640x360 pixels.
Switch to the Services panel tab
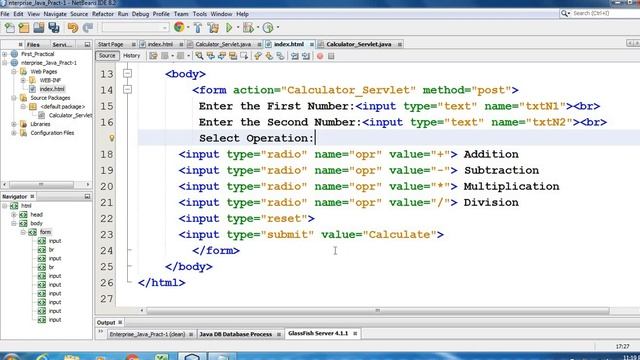(x=62, y=44)
